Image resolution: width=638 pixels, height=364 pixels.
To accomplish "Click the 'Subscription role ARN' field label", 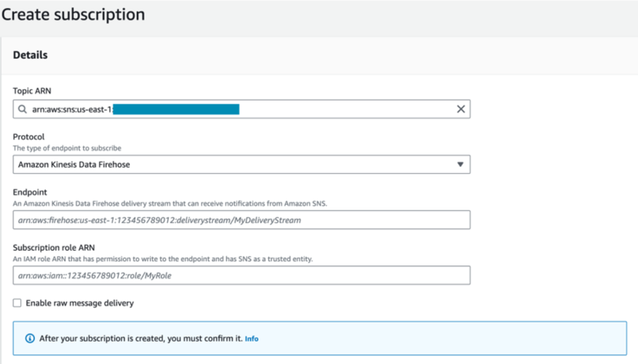I will click(x=54, y=247).
